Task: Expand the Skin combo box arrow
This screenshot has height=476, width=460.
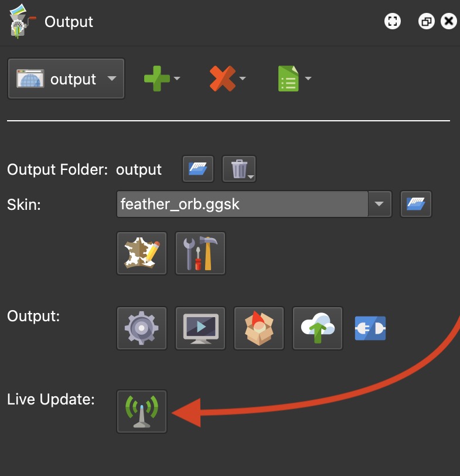Action: [379, 204]
